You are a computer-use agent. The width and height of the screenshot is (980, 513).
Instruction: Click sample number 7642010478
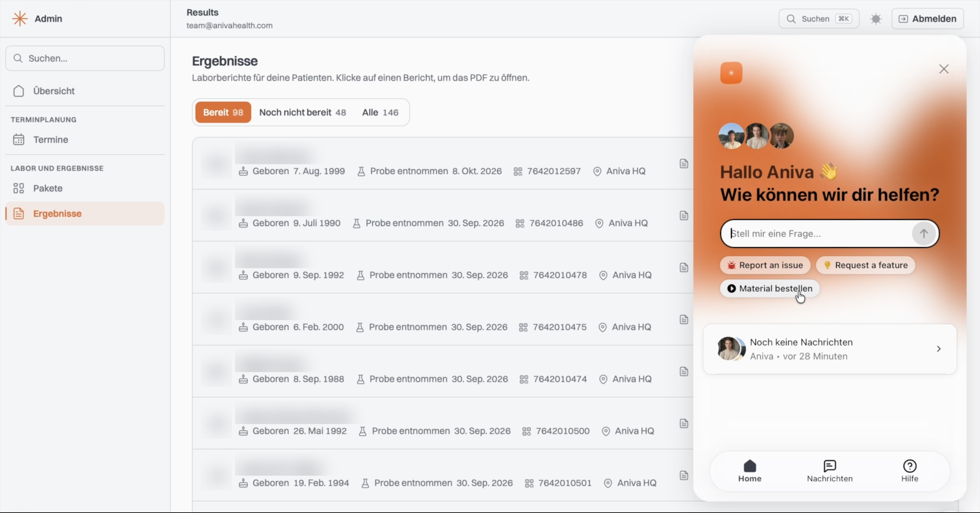(x=560, y=275)
